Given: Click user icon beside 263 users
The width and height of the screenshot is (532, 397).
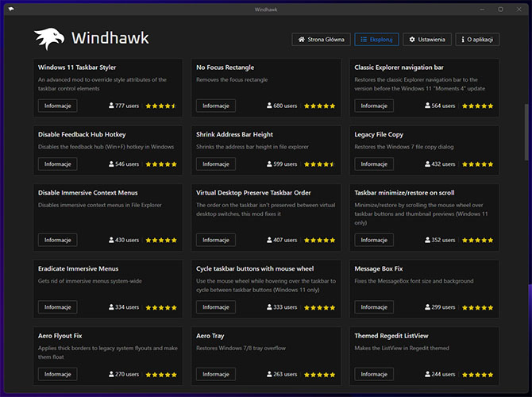Looking at the screenshot, I should pos(269,374).
